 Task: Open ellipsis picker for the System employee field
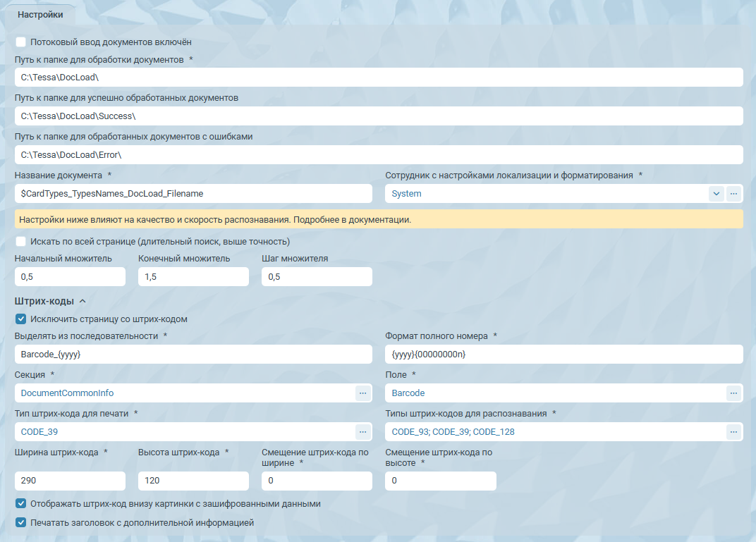[733, 194]
